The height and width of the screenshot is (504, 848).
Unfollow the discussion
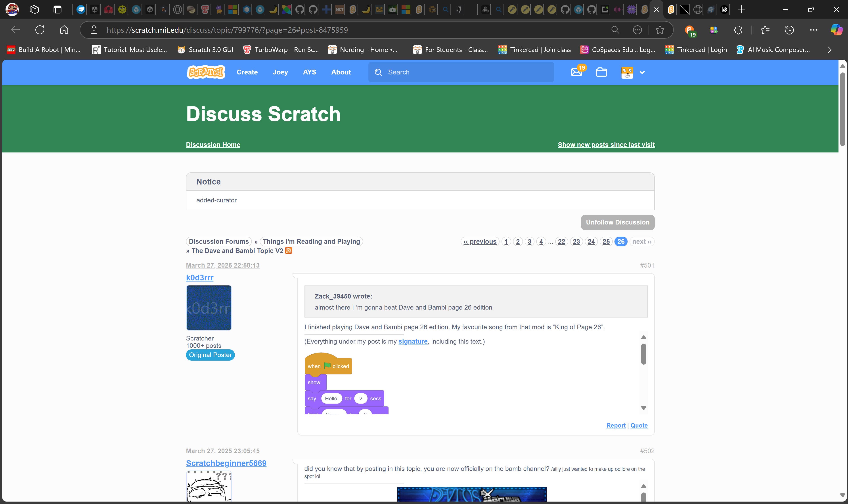pyautogui.click(x=618, y=222)
